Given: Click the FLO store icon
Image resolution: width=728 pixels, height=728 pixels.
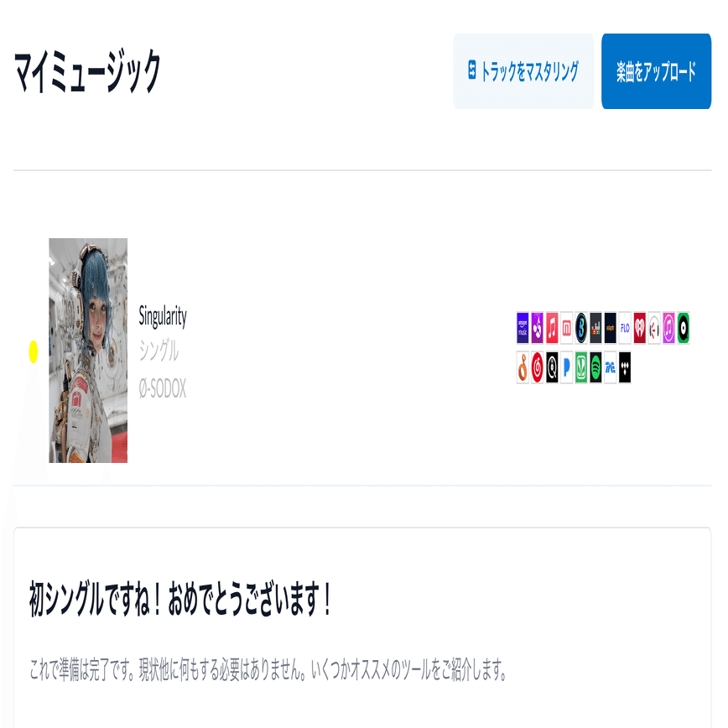Looking at the screenshot, I should (x=625, y=328).
